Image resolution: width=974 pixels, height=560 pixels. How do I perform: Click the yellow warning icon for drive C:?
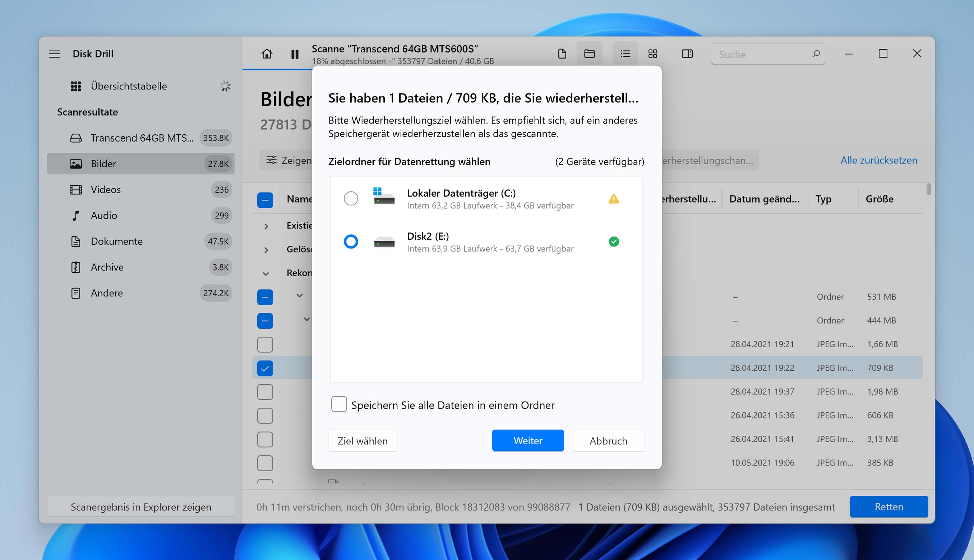[614, 199]
